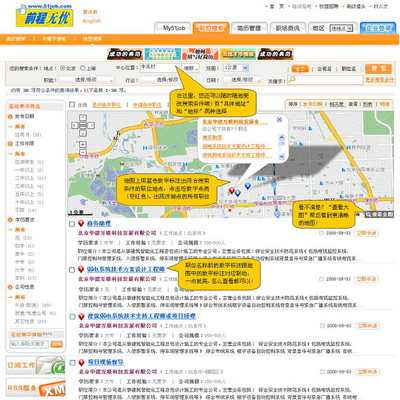
Task: Open the 建筑弱电系统技术支持工程师或项目经理 link
Action: pyautogui.click(x=142, y=316)
